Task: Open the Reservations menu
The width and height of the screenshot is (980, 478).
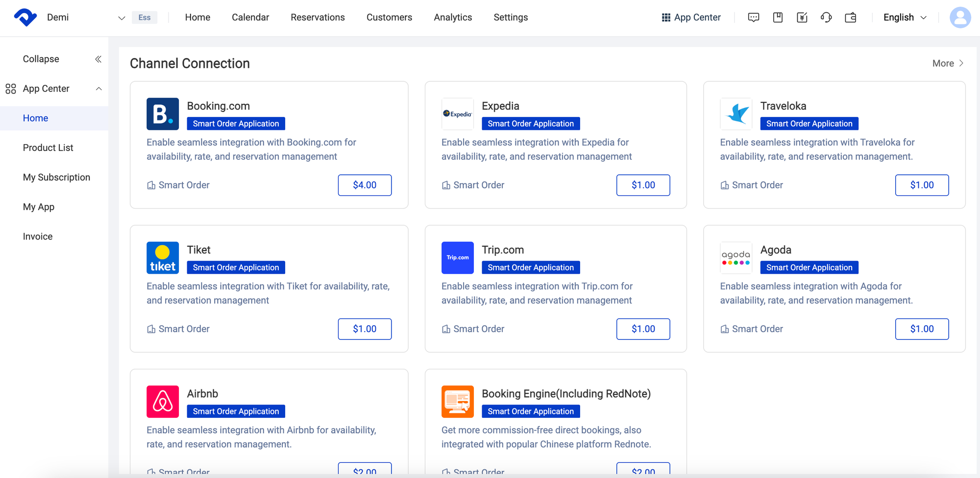Action: click(318, 18)
